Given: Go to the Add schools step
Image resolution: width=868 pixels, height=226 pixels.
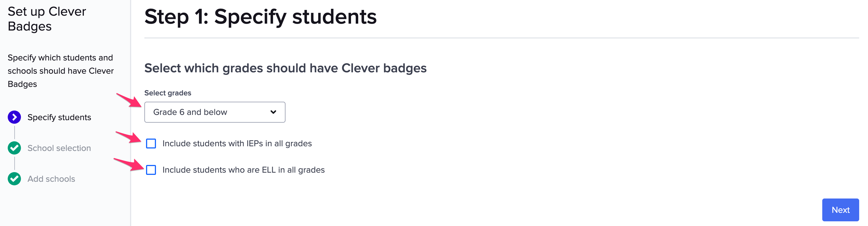Looking at the screenshot, I should [51, 179].
